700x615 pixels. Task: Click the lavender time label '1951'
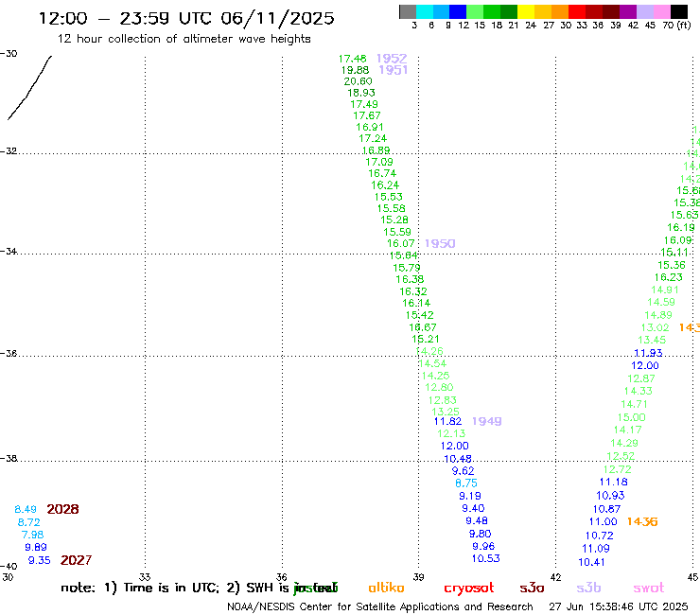pos(394,70)
